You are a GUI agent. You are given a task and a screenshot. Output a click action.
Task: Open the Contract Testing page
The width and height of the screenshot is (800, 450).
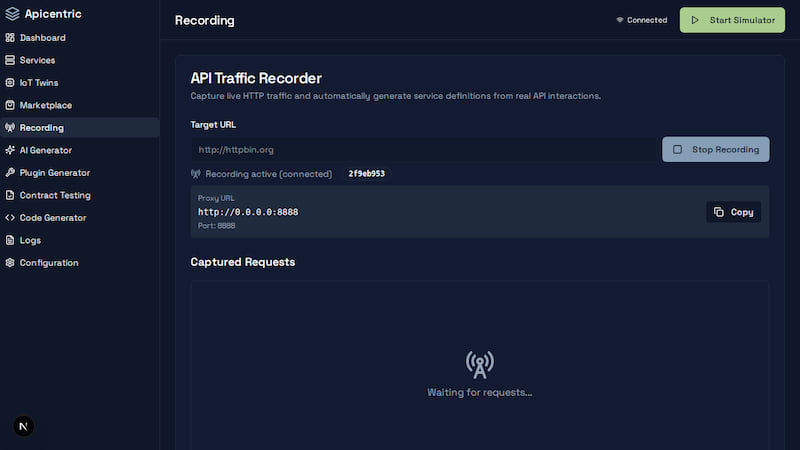55,195
